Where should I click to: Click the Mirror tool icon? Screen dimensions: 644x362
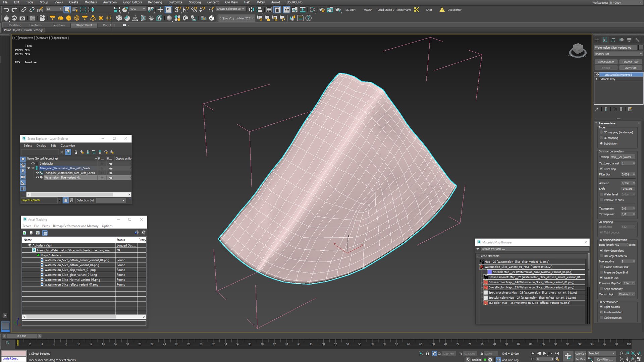click(251, 10)
